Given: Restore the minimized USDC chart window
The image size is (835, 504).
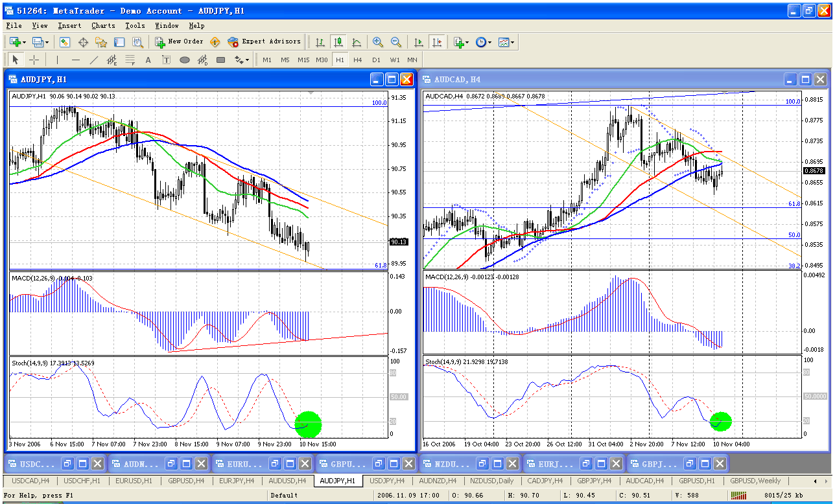Looking at the screenshot, I should tap(67, 464).
